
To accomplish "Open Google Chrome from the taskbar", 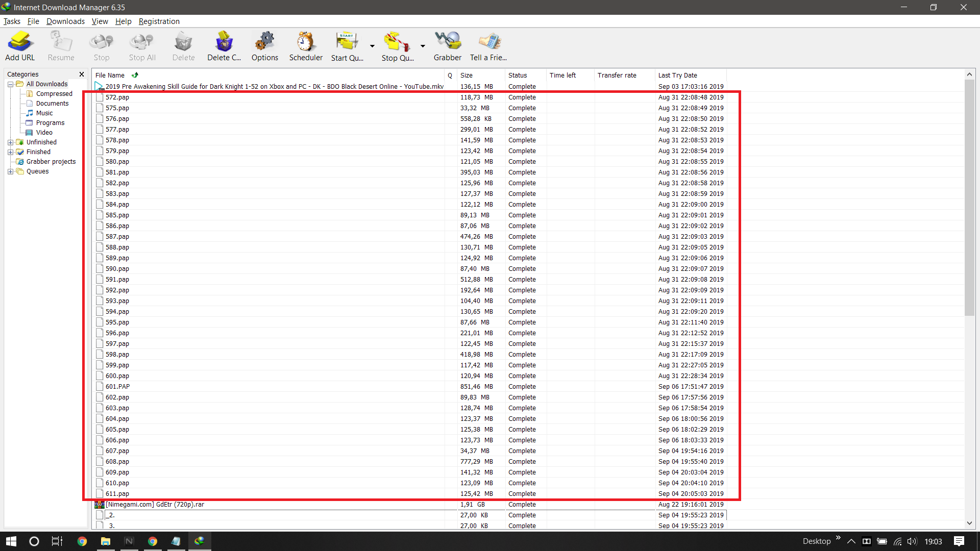I will pyautogui.click(x=82, y=541).
